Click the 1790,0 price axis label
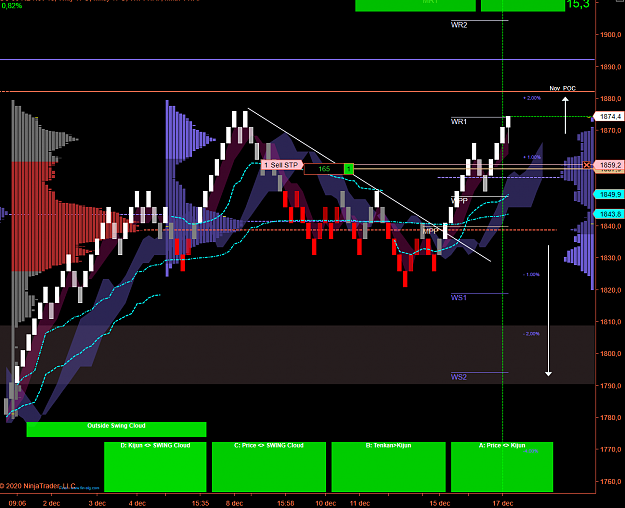Image resolution: width=625 pixels, height=508 pixels. click(x=610, y=386)
